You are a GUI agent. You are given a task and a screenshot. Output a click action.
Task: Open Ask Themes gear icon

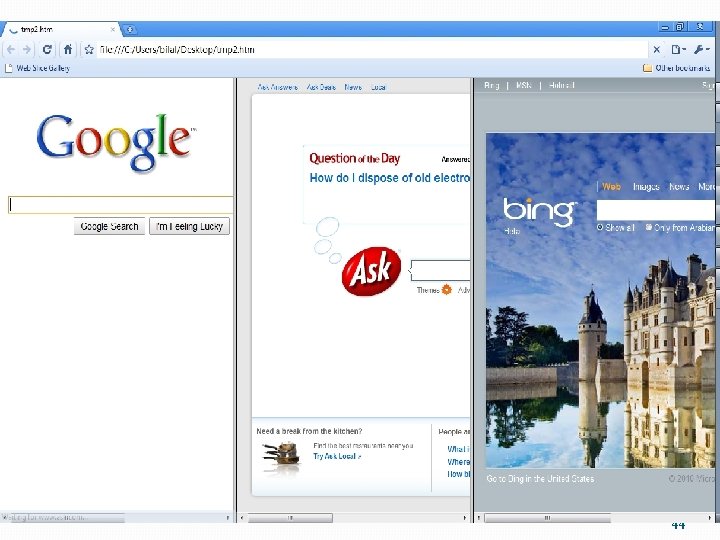pyautogui.click(x=446, y=290)
